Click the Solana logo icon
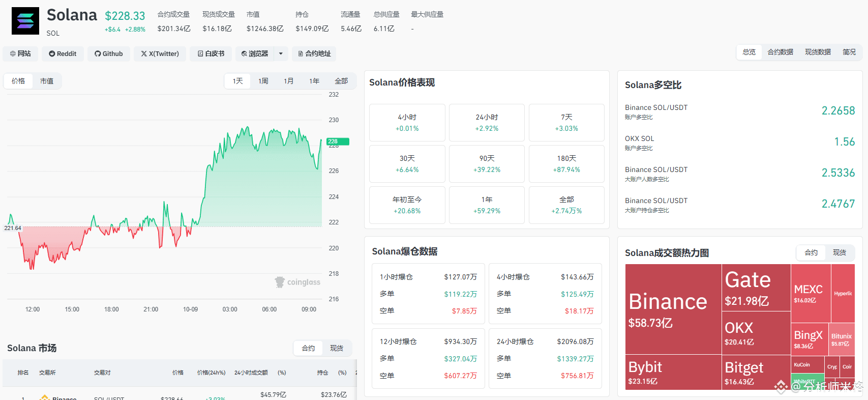The image size is (868, 400). 25,21
